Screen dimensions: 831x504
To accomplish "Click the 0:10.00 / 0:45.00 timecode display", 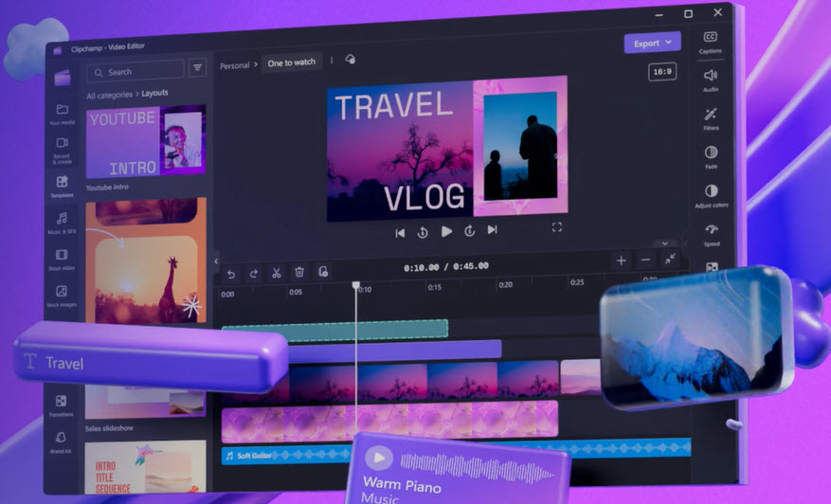I will point(445,266).
